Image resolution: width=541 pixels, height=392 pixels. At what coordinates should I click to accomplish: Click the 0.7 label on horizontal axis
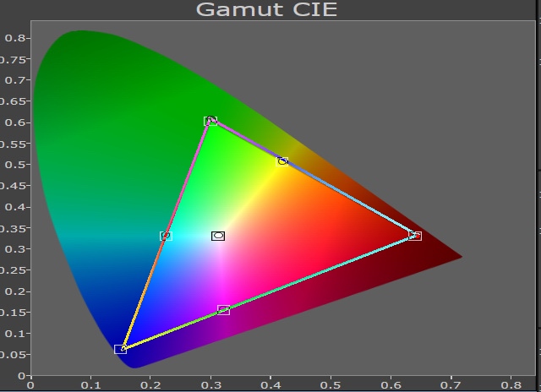451,385
